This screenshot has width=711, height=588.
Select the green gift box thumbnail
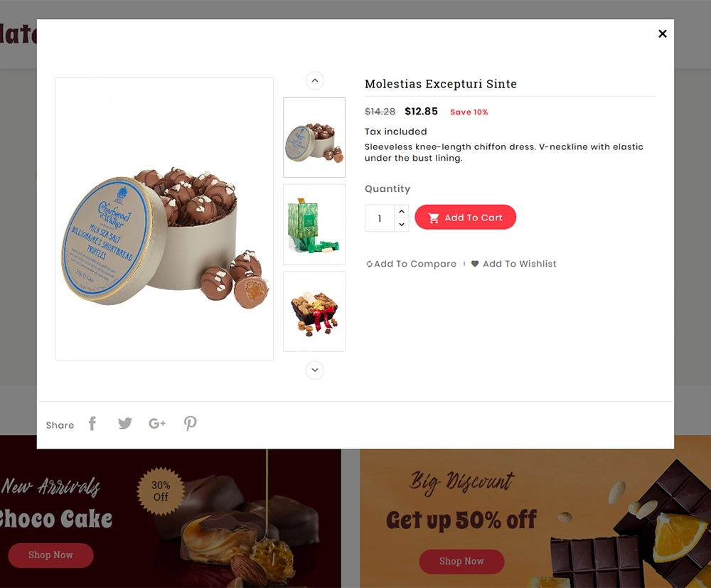click(314, 225)
